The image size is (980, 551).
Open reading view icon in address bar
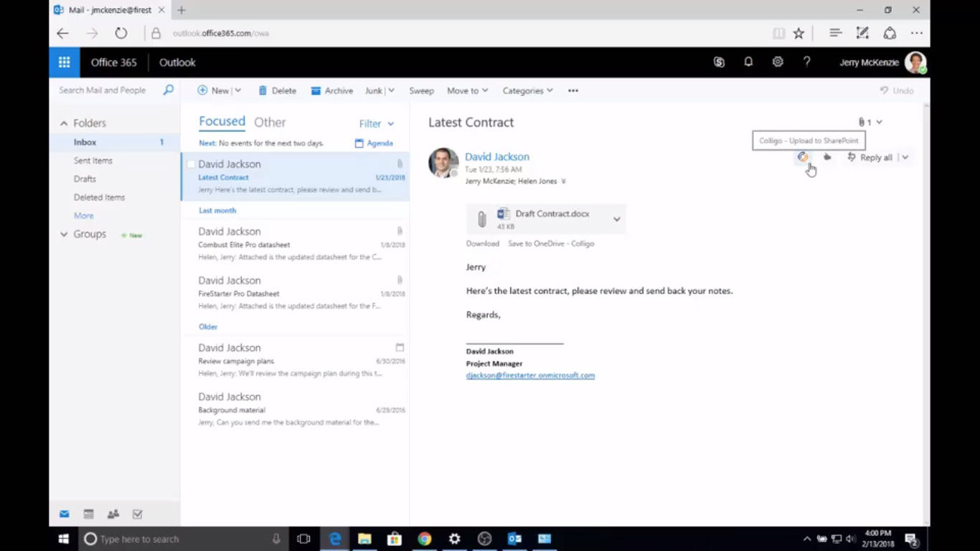pyautogui.click(x=778, y=33)
